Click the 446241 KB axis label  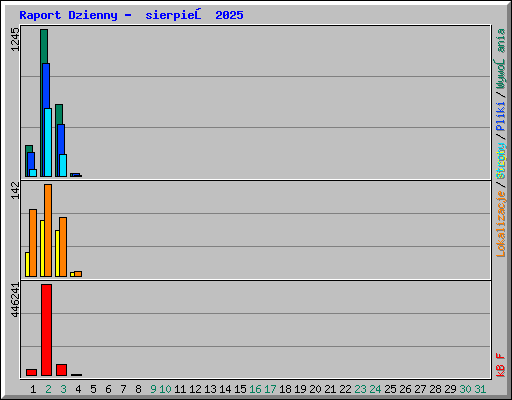pos(15,300)
